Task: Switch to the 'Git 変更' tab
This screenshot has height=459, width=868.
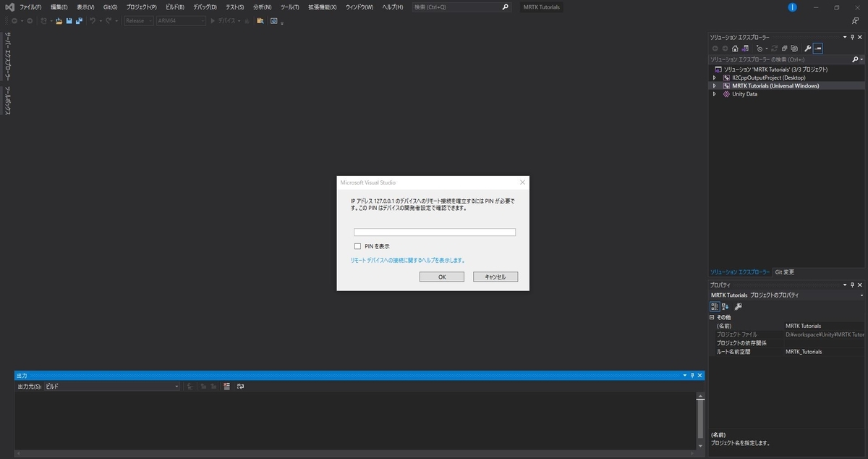Action: click(784, 272)
